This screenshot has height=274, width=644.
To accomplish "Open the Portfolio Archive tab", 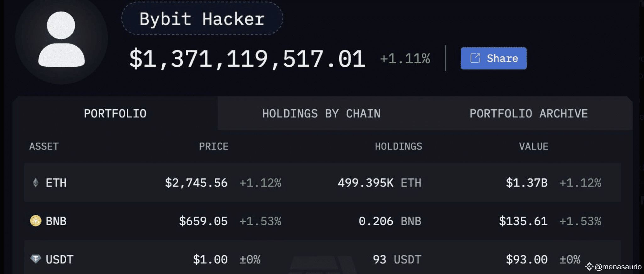I will (x=529, y=113).
